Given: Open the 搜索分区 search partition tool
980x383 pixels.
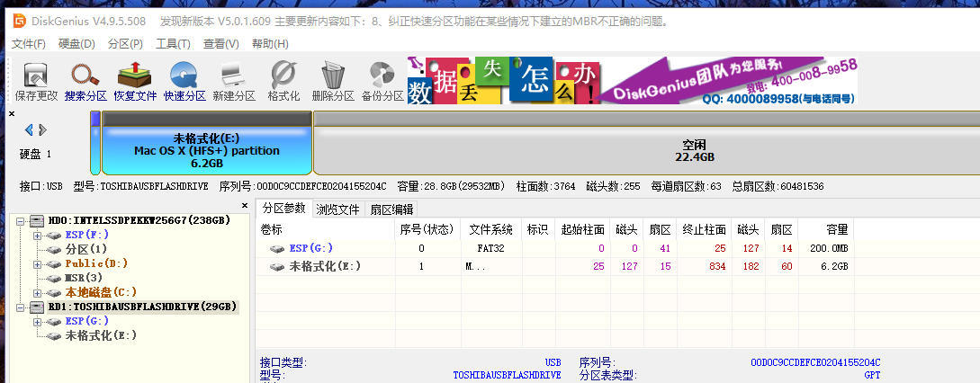Looking at the screenshot, I should [85, 82].
